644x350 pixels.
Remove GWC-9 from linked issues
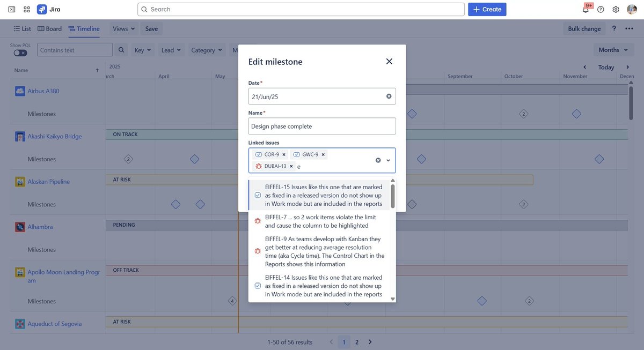point(323,154)
